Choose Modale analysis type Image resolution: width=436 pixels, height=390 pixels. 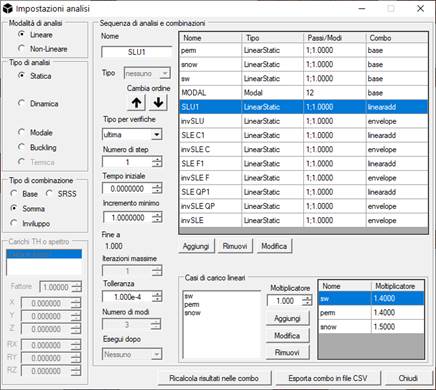click(35, 133)
